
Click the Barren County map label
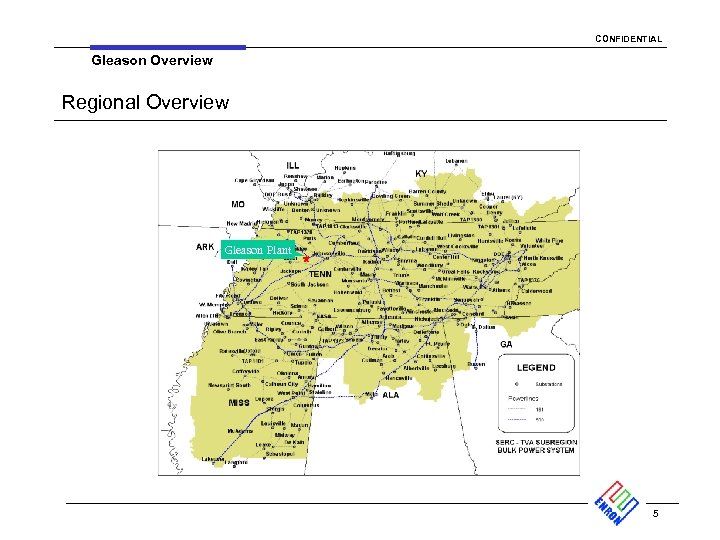tap(427, 191)
